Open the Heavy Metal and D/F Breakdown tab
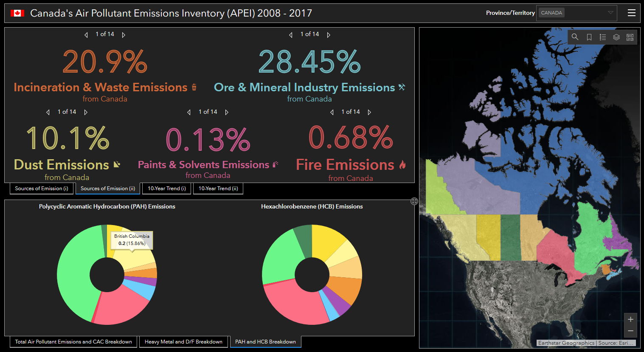This screenshot has width=644, height=352. tap(183, 341)
